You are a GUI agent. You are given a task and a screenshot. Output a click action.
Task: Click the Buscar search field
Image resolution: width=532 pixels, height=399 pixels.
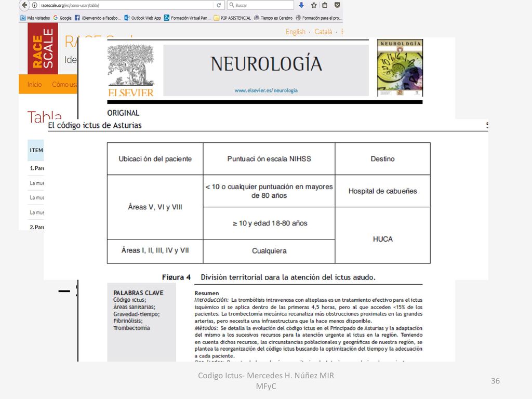(260, 5)
